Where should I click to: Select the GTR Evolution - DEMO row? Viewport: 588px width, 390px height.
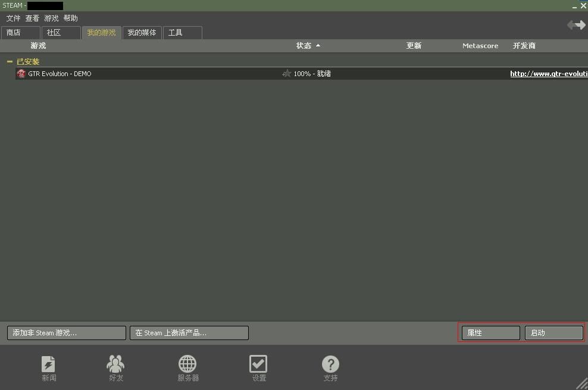tap(302, 74)
